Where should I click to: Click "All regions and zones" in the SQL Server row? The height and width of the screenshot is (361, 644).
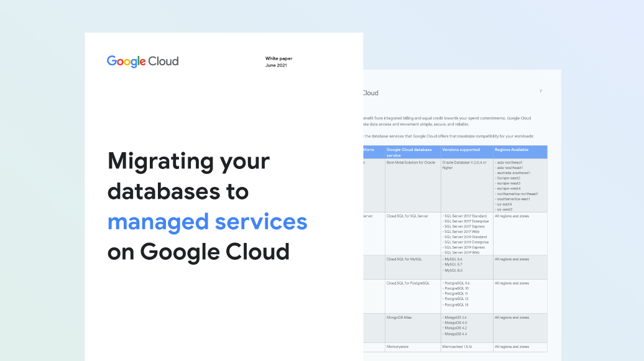coord(512,216)
